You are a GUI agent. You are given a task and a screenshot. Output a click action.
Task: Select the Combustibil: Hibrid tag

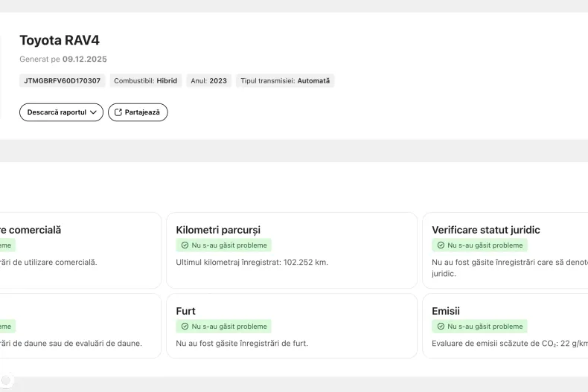[x=145, y=80]
